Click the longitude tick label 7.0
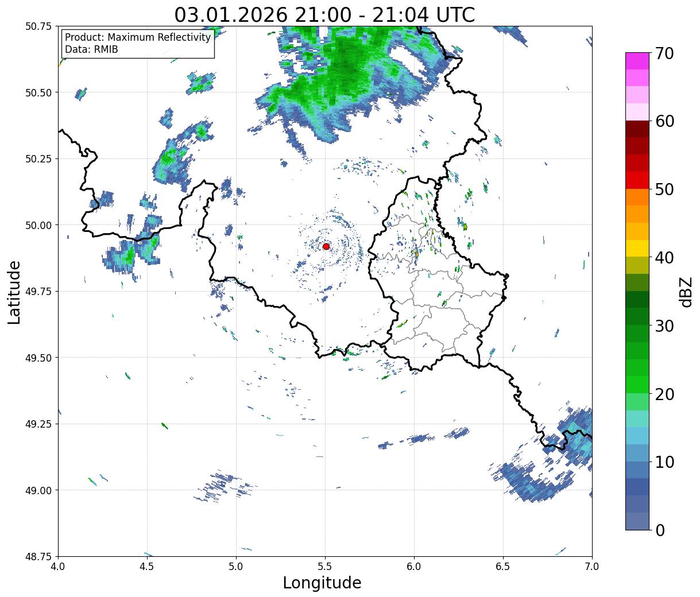This screenshot has height=597, width=700. click(592, 567)
